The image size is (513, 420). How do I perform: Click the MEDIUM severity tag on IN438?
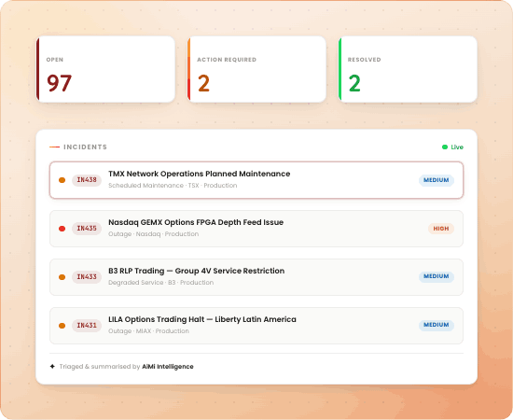(x=437, y=180)
